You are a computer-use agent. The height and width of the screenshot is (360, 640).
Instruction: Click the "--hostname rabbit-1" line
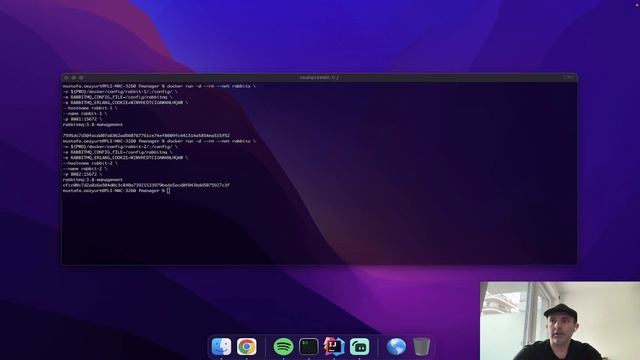coord(90,108)
